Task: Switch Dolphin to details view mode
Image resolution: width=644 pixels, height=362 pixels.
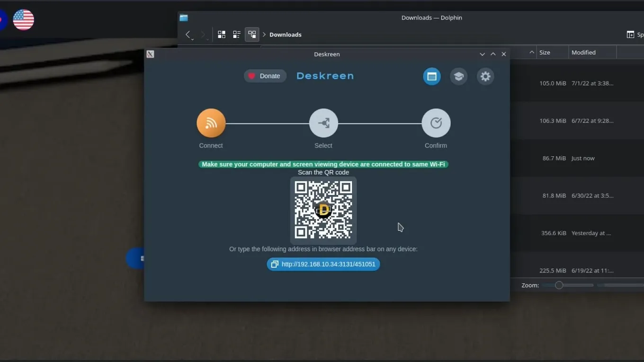Action: click(252, 35)
